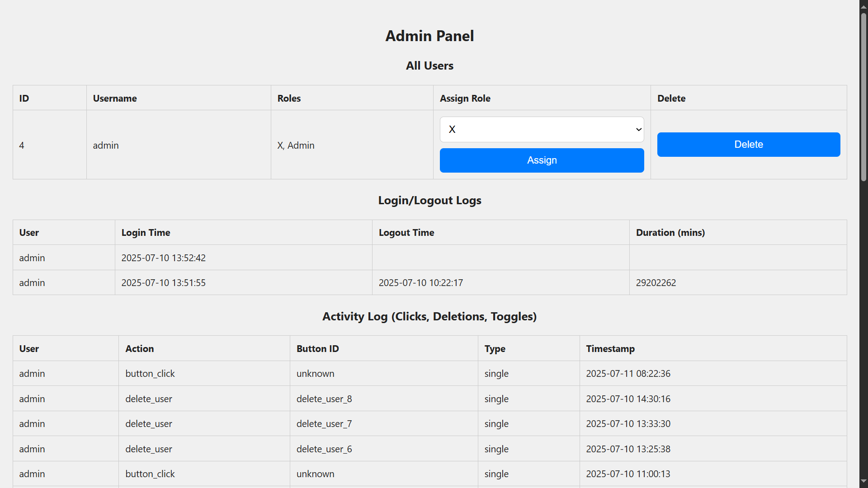Image resolution: width=868 pixels, height=488 pixels.
Task: Click login time 2025-07-10 13:52:42
Action: 163,258
